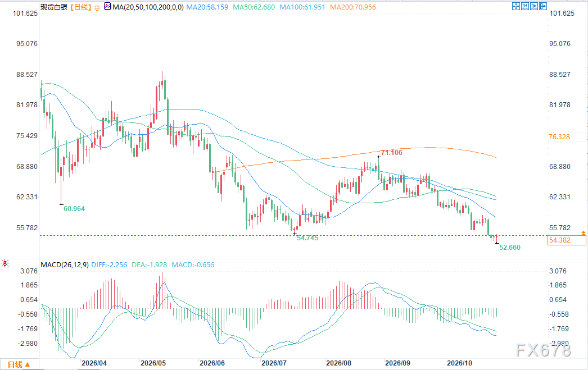Click the crosshair cursor icon at top right

(x=516, y=6)
